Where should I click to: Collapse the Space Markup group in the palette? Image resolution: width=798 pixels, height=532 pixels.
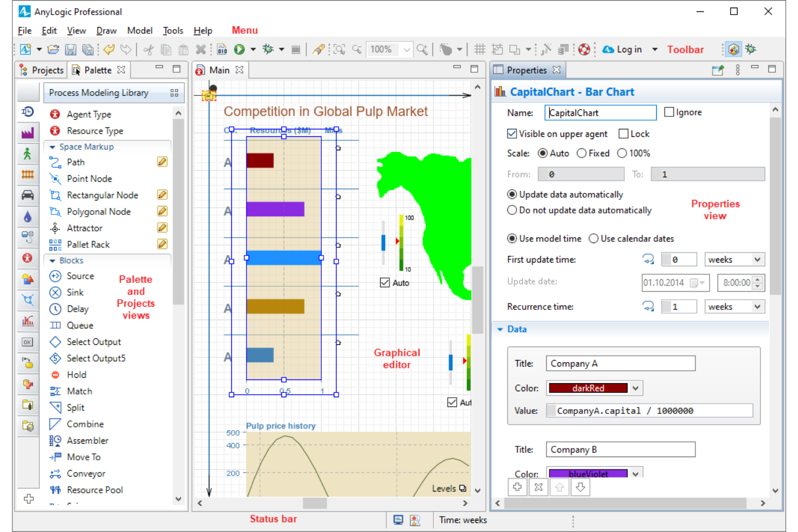point(52,147)
